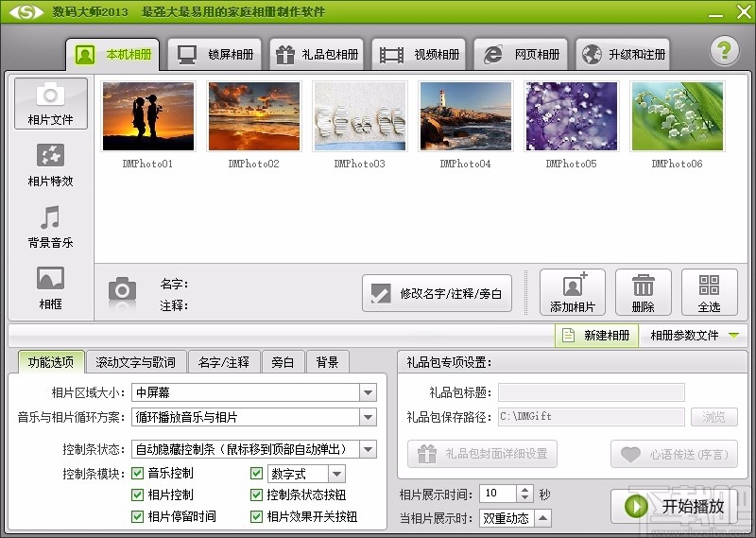Click the green help question mark icon
The width and height of the screenshot is (756, 538).
click(724, 51)
